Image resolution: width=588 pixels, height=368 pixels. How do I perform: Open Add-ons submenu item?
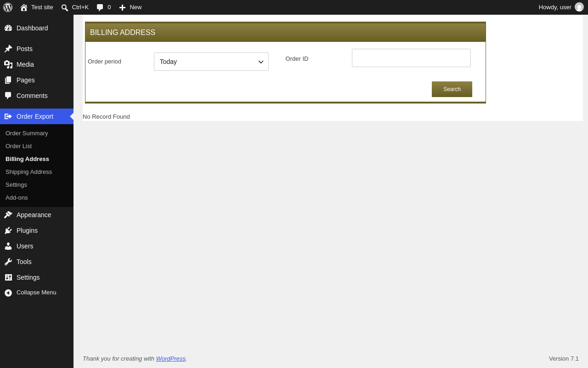point(17,198)
